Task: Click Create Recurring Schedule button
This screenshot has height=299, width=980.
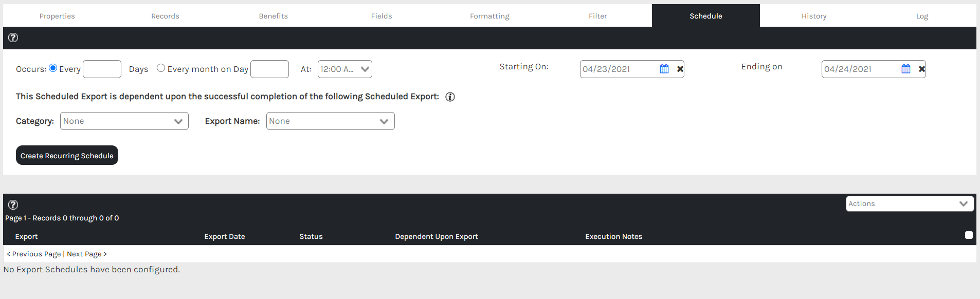Action: click(x=67, y=156)
